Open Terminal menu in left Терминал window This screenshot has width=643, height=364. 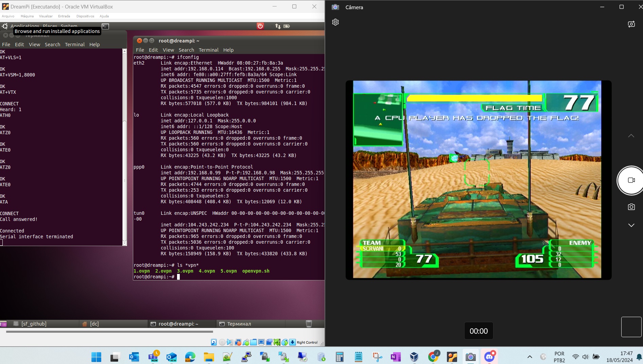75,45
